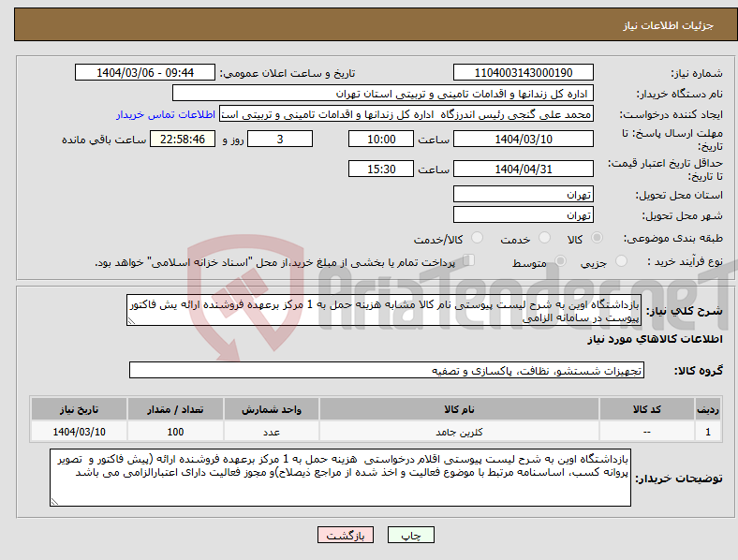
Task: Click the deadline time field 10:00
Action: click(381, 139)
